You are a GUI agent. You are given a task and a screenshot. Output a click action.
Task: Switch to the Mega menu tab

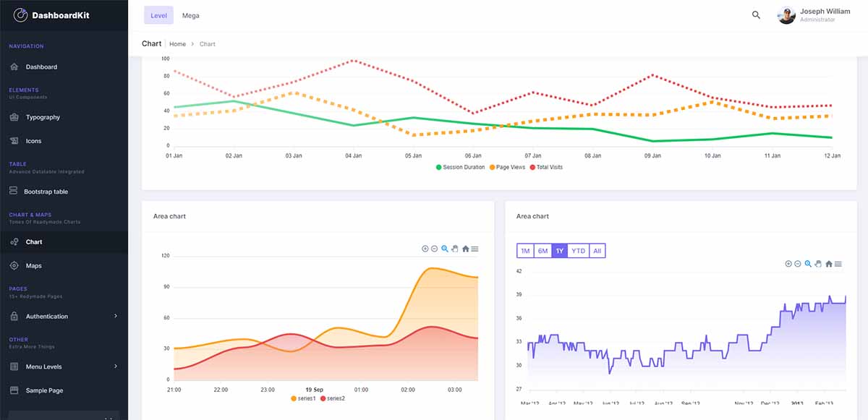coord(191,14)
